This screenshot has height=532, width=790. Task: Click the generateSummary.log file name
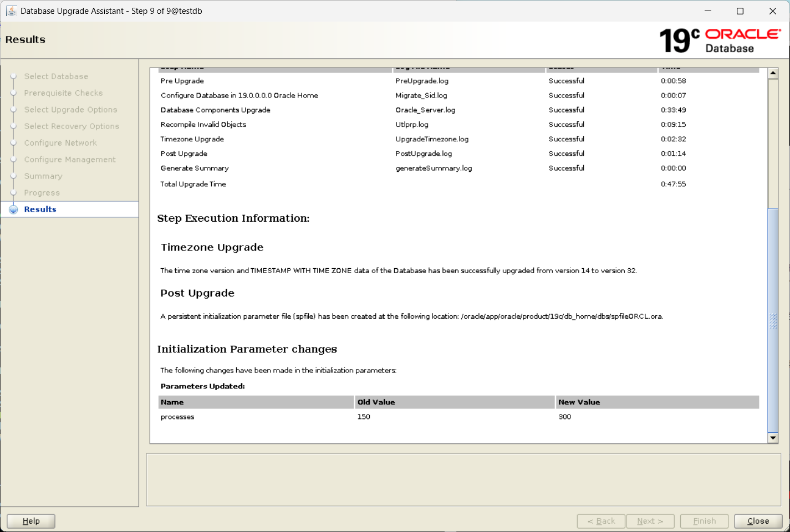point(434,168)
